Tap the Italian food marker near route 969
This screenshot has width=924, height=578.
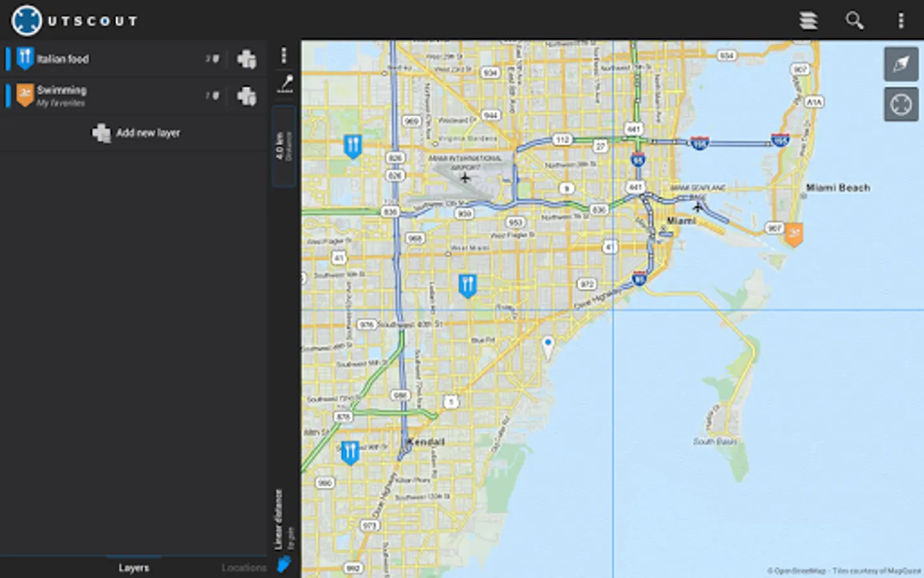point(352,146)
